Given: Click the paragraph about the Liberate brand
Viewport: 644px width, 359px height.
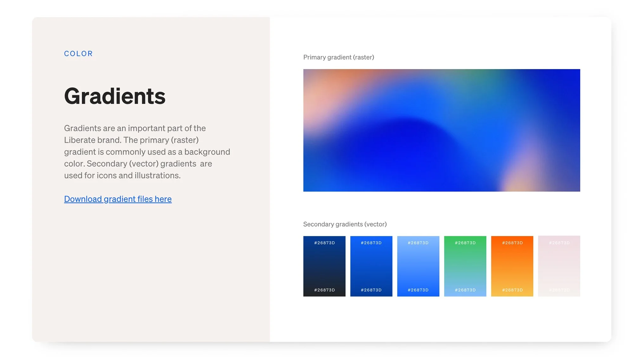Looking at the screenshot, I should point(147,152).
